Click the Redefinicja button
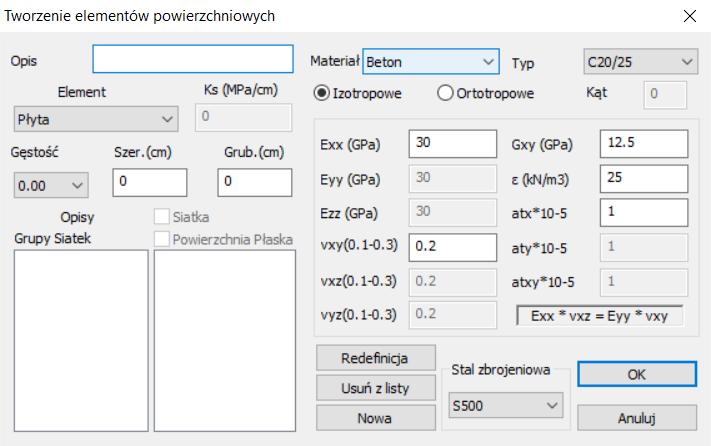711x446 pixels. pos(376,358)
